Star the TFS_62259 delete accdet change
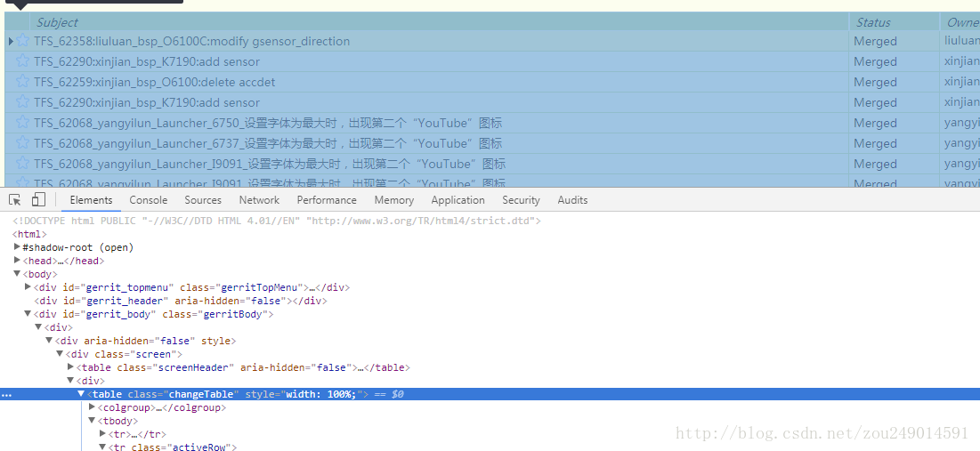This screenshot has height=451, width=980. [x=22, y=82]
